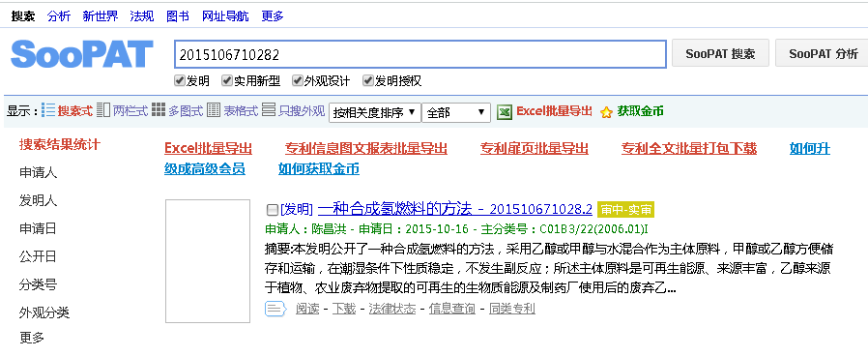Click the 阅读 link under result

307,309
